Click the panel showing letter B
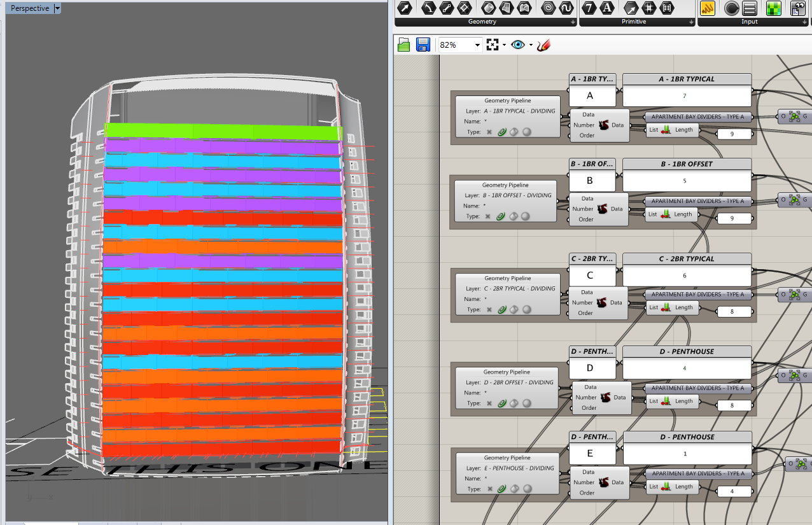812x525 pixels. click(x=592, y=181)
